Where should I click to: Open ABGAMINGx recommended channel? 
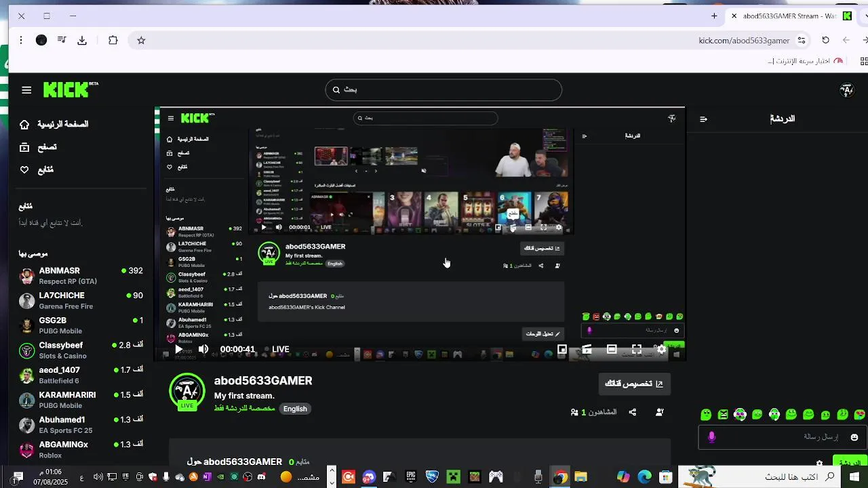click(81, 449)
